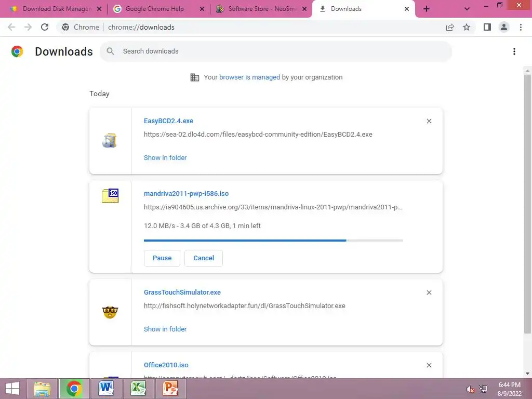Open the EasyBCD2.4.exe file link

tap(168, 121)
